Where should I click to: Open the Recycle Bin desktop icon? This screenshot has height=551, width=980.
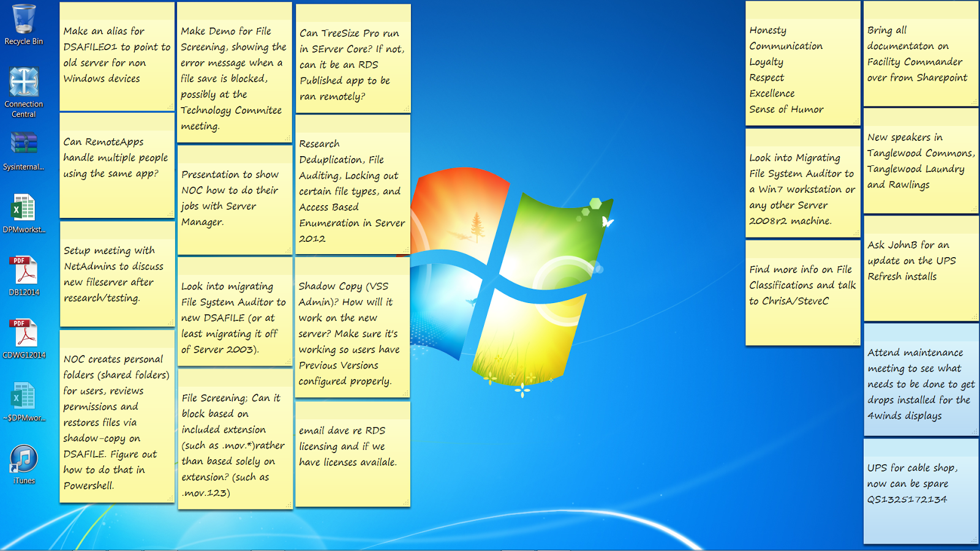click(24, 25)
